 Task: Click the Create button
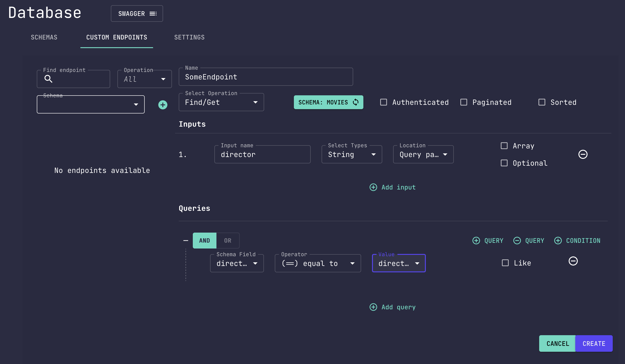pos(594,344)
